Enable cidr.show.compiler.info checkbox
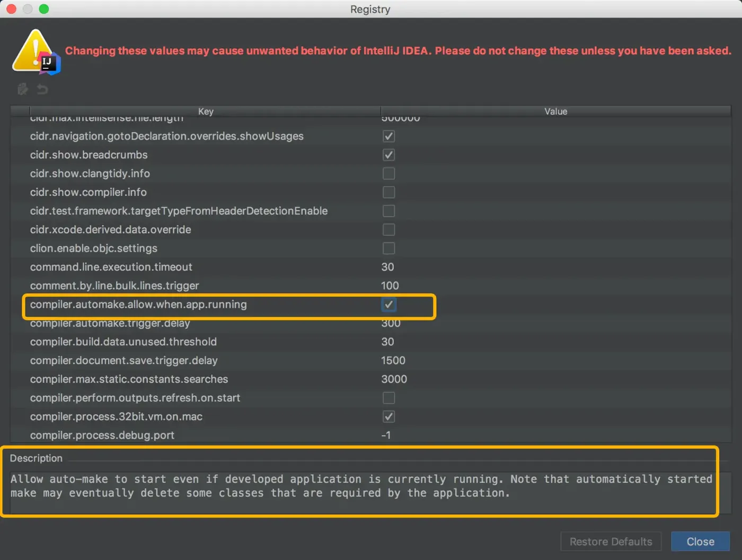This screenshot has width=742, height=560. click(388, 192)
